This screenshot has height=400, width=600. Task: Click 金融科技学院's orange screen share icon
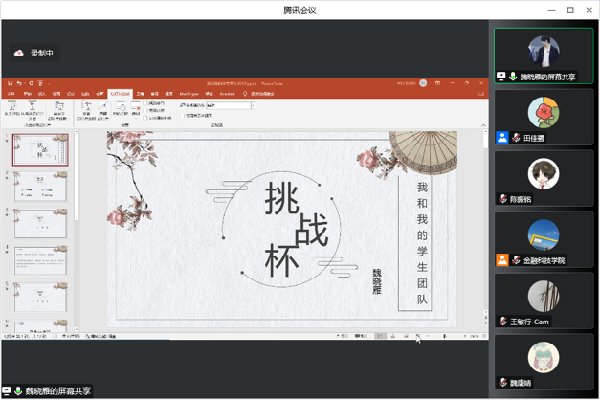point(502,260)
